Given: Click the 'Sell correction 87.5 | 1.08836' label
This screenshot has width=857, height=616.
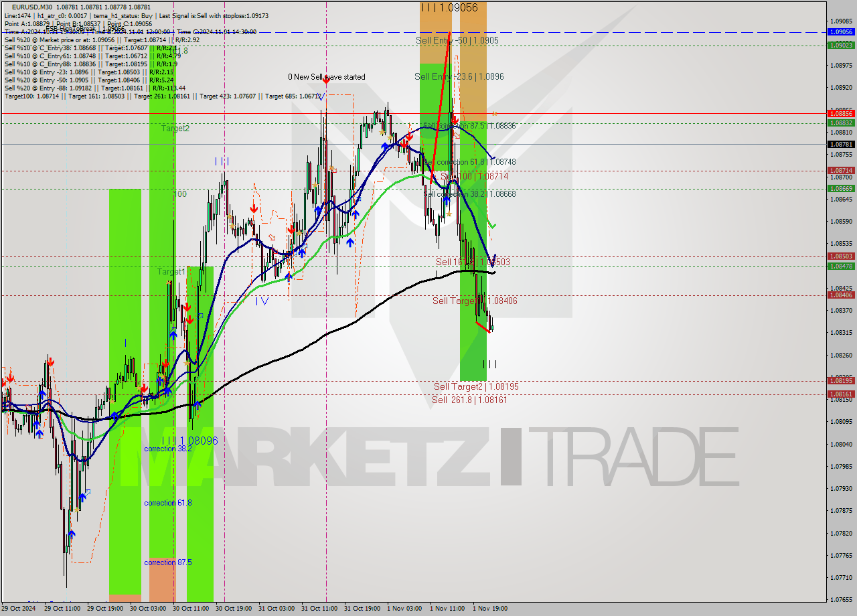Looking at the screenshot, I should pyautogui.click(x=469, y=126).
